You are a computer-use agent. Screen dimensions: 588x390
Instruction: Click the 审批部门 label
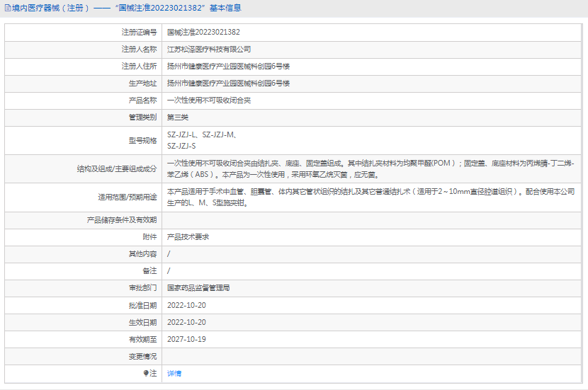tap(142, 288)
